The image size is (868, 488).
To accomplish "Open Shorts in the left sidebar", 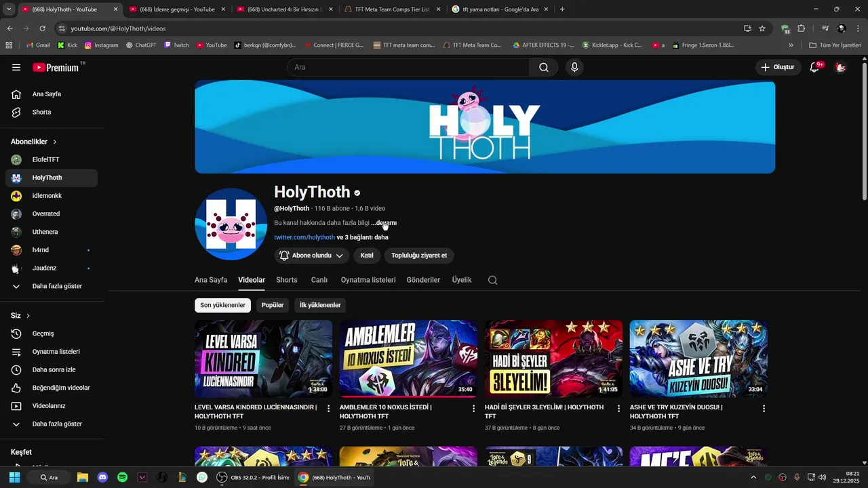I will pos(52,112).
